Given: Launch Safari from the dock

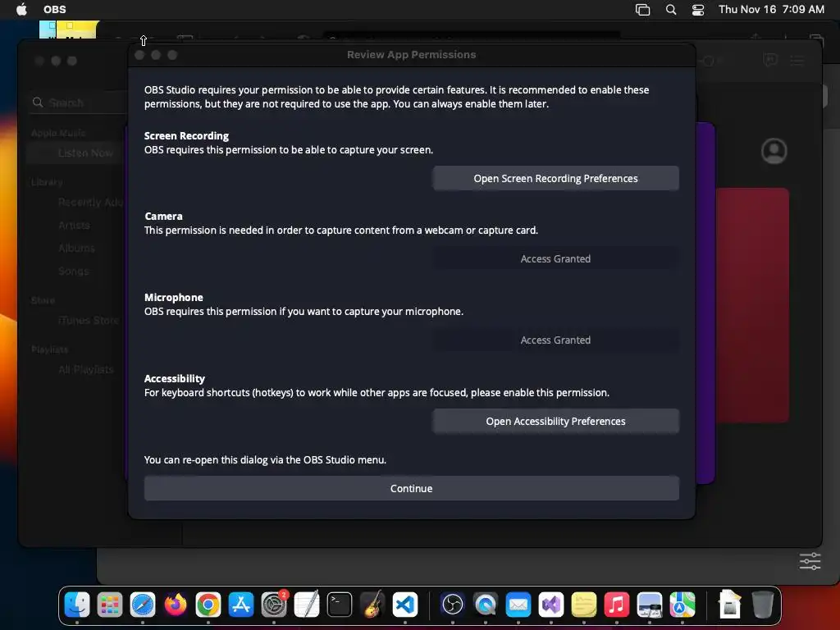Looking at the screenshot, I should 143,605.
